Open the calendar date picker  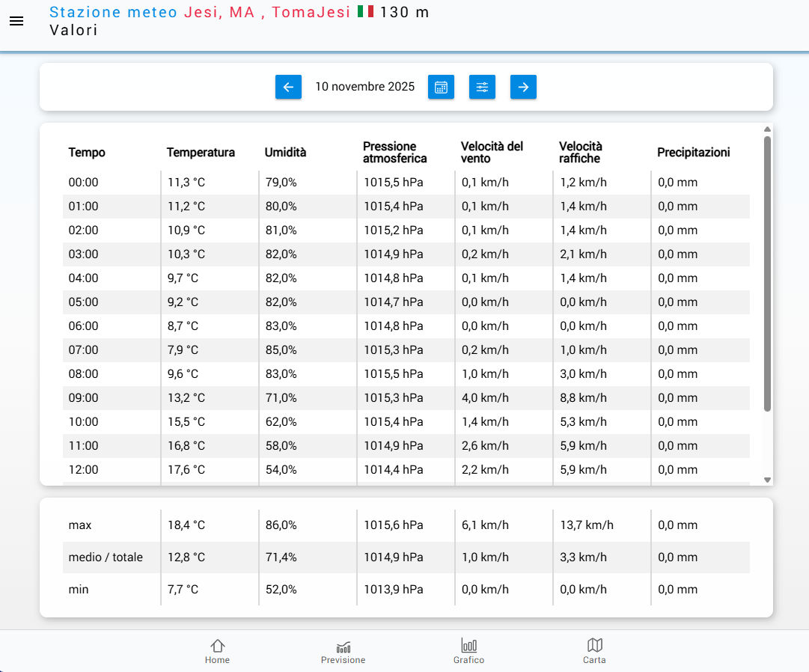tap(441, 87)
